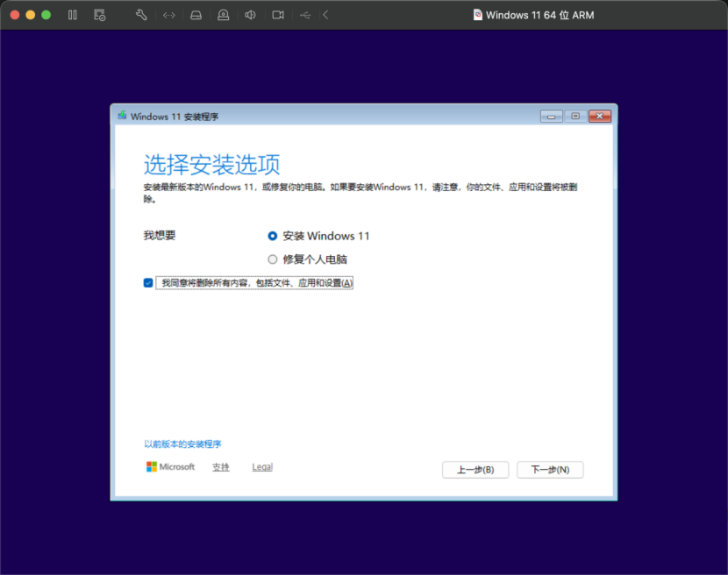Click the 我想要 label
Screen dimensions: 728x575
pyautogui.click(x=160, y=235)
